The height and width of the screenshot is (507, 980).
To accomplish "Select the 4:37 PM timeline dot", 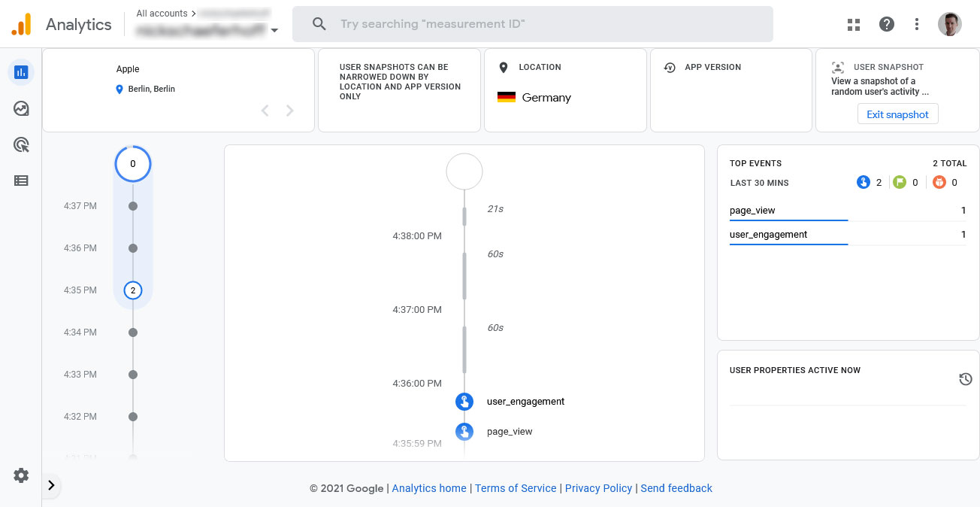I will (x=133, y=205).
